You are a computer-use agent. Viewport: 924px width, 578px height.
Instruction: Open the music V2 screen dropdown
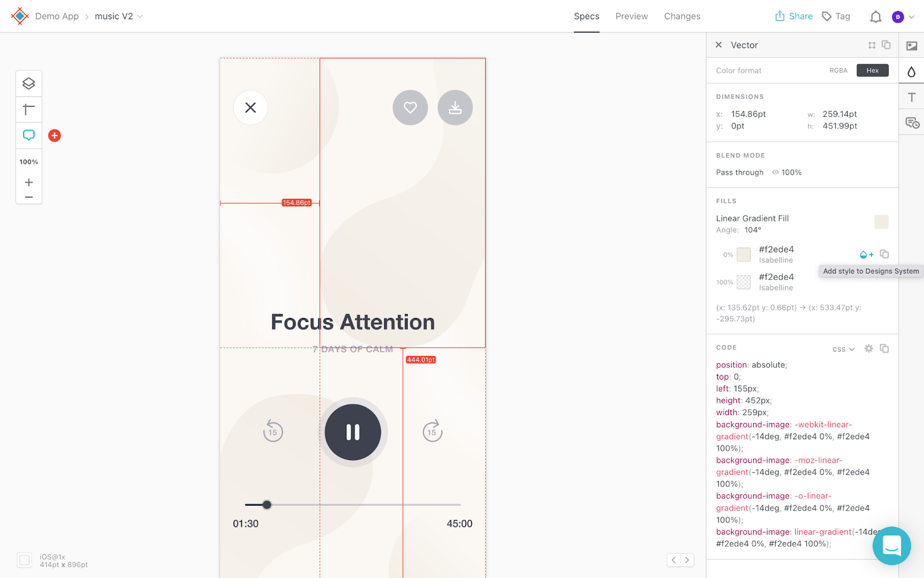(119, 16)
